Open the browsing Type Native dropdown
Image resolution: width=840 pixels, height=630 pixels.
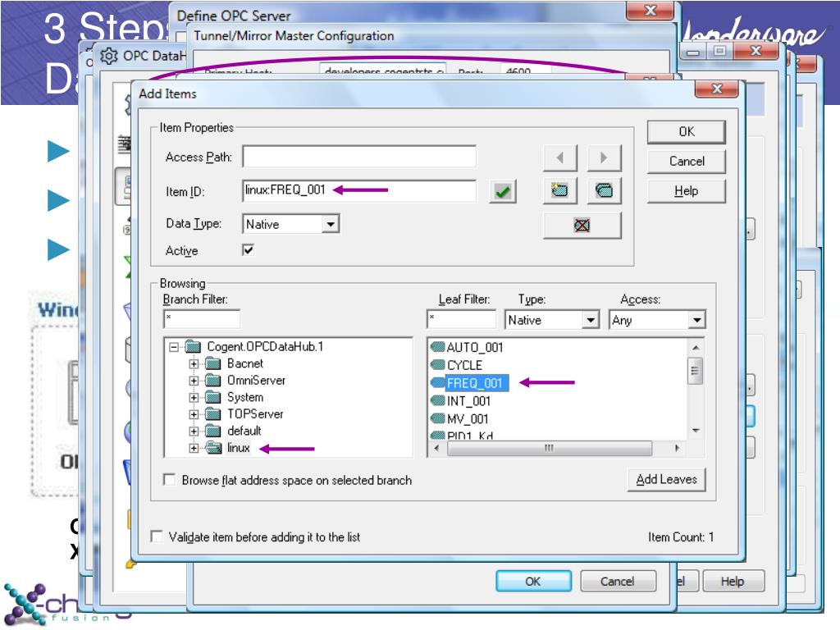click(x=591, y=320)
